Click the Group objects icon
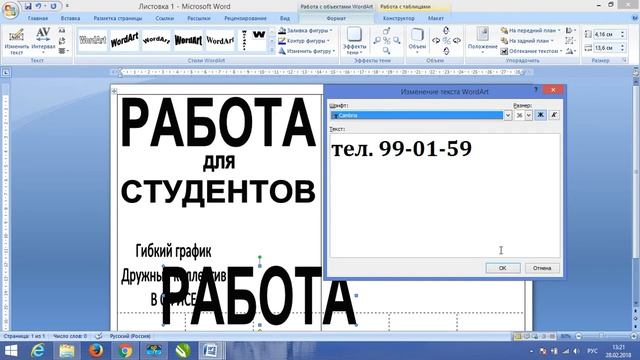The image size is (640, 360). (571, 41)
